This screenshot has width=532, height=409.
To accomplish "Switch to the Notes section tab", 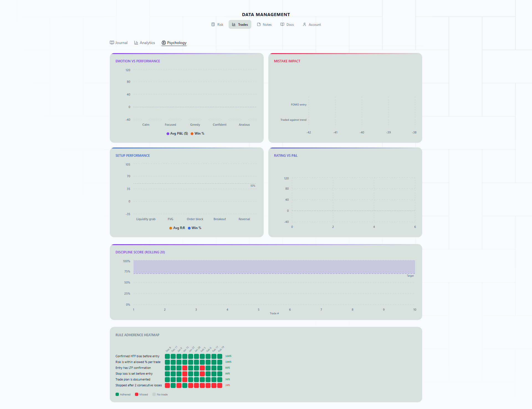I will point(267,24).
